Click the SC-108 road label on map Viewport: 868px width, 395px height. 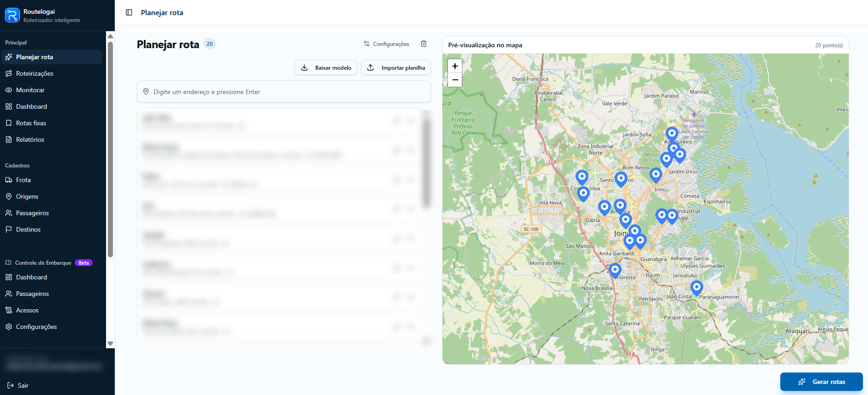click(x=531, y=229)
